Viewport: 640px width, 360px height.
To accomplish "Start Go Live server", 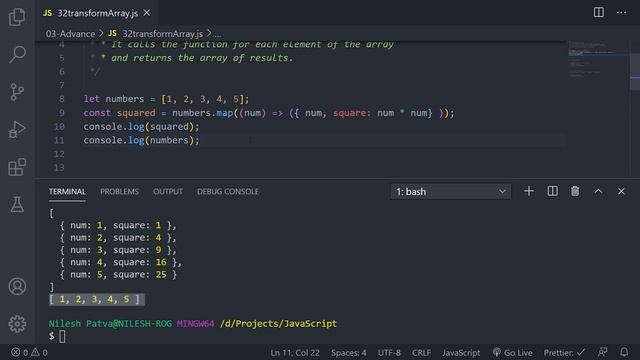I will point(513,353).
